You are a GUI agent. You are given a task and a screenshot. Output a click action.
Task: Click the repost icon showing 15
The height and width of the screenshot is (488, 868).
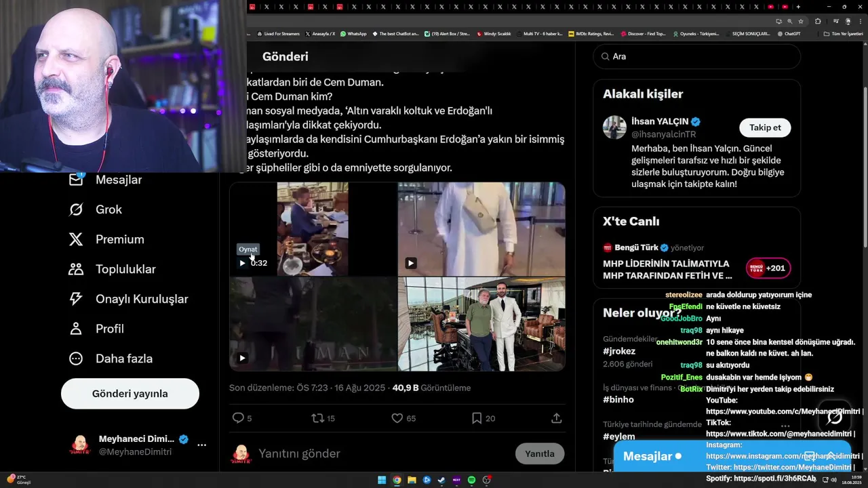[317, 418]
